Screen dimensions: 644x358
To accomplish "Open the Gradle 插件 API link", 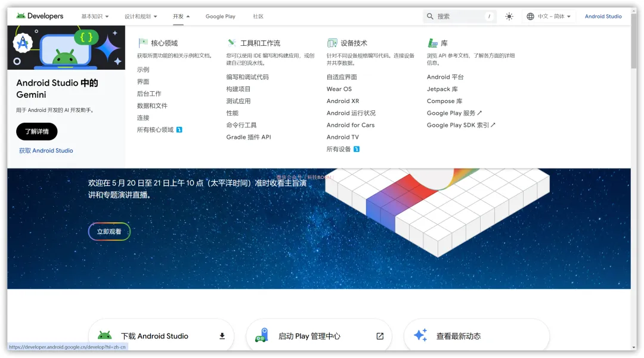I will 249,137.
